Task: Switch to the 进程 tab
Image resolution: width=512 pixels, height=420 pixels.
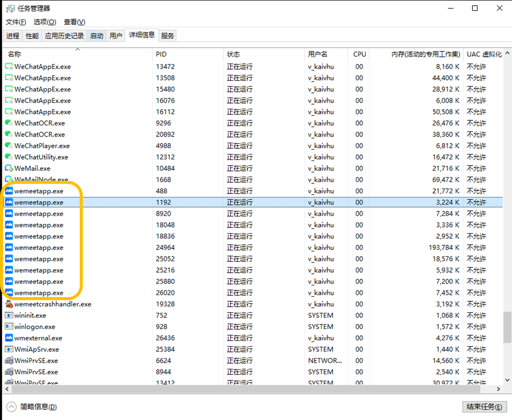Action: [13, 36]
